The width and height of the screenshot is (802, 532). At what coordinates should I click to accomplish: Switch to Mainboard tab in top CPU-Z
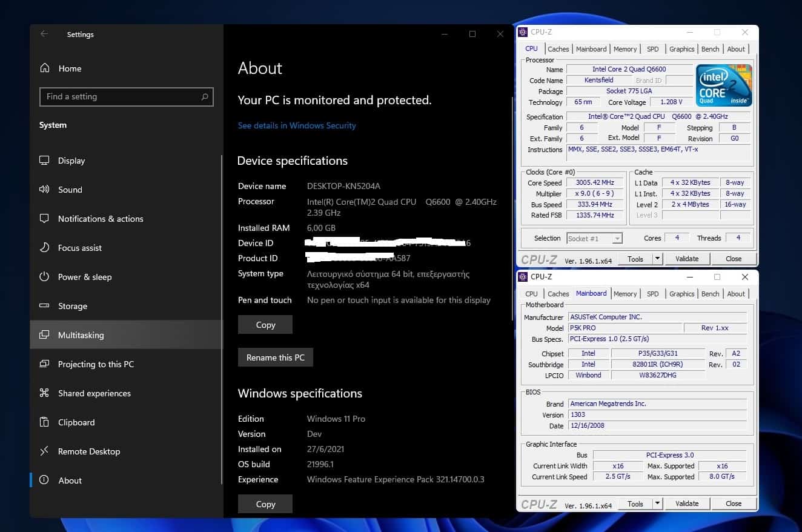click(591, 49)
